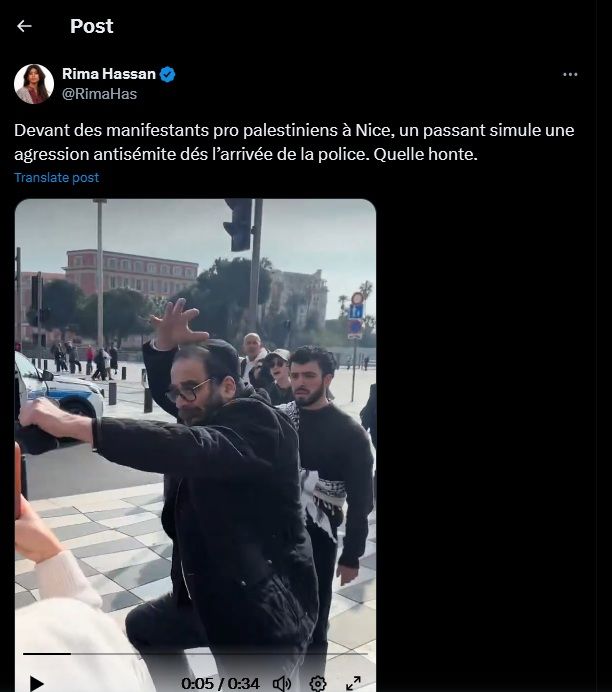Open Rima Hassan's profile picture
The image size is (612, 692).
pos(34,84)
